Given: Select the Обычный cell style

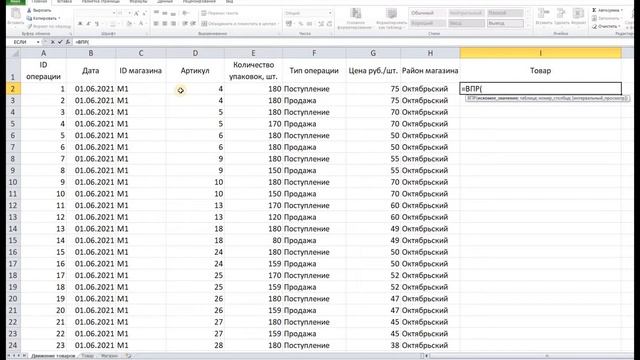Looking at the screenshot, I should coord(427,13).
